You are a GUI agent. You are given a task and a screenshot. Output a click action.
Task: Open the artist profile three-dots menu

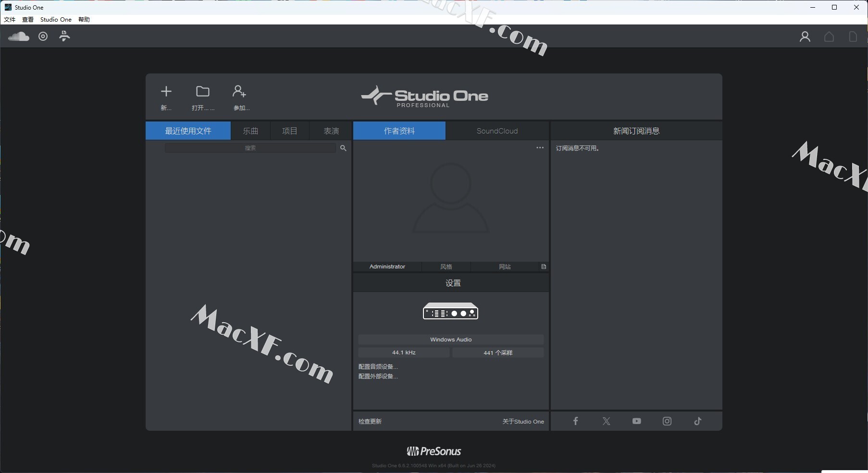click(540, 148)
